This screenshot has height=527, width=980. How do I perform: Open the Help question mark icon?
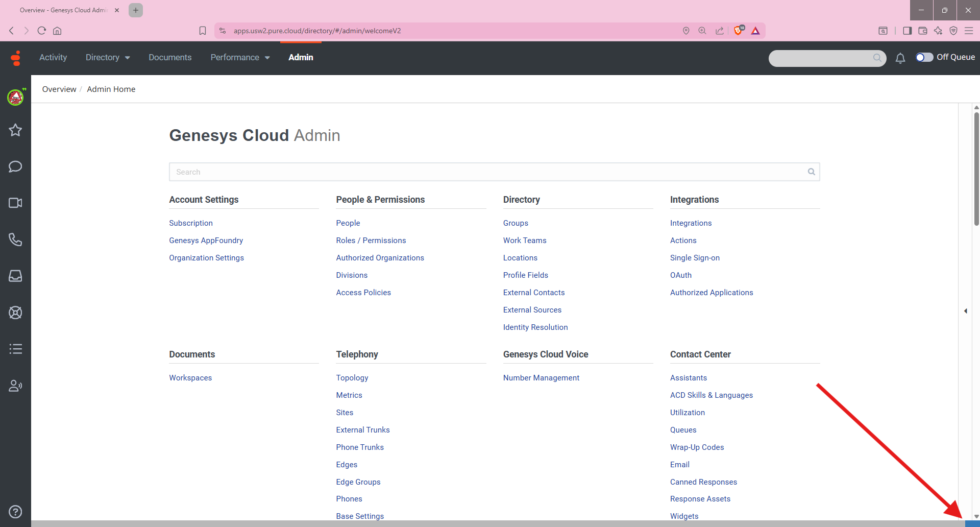pyautogui.click(x=15, y=512)
